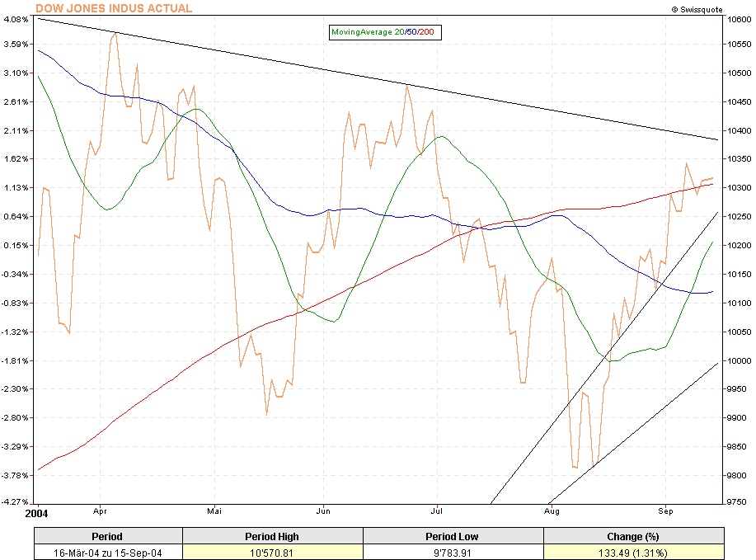Click the Period High column header
Screen dimensions: 756x560
coord(272,536)
